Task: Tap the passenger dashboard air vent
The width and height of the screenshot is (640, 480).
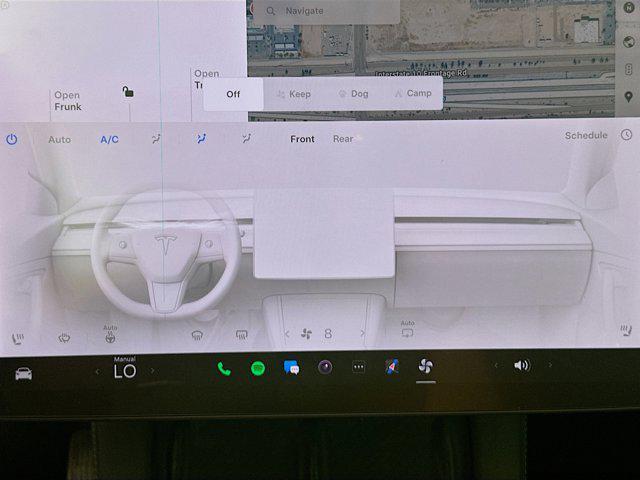Action: pyautogui.click(x=487, y=221)
